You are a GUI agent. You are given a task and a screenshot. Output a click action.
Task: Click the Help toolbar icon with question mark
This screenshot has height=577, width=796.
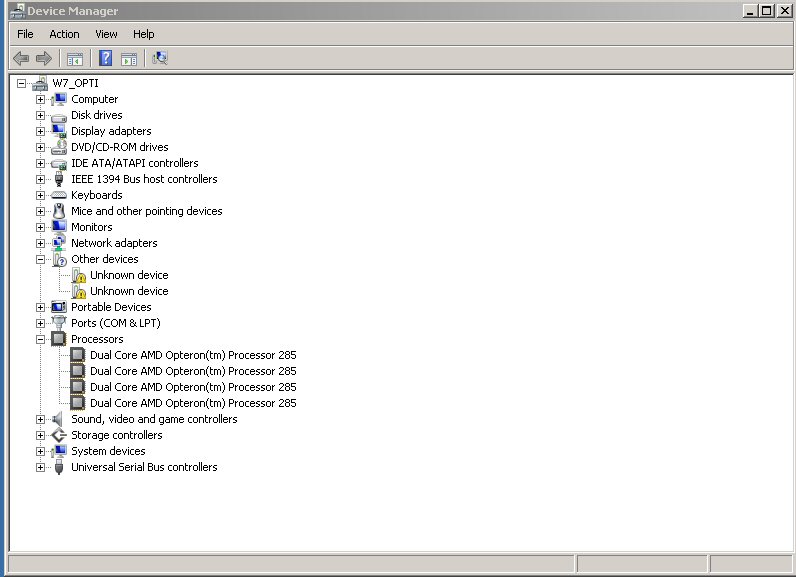click(x=105, y=58)
